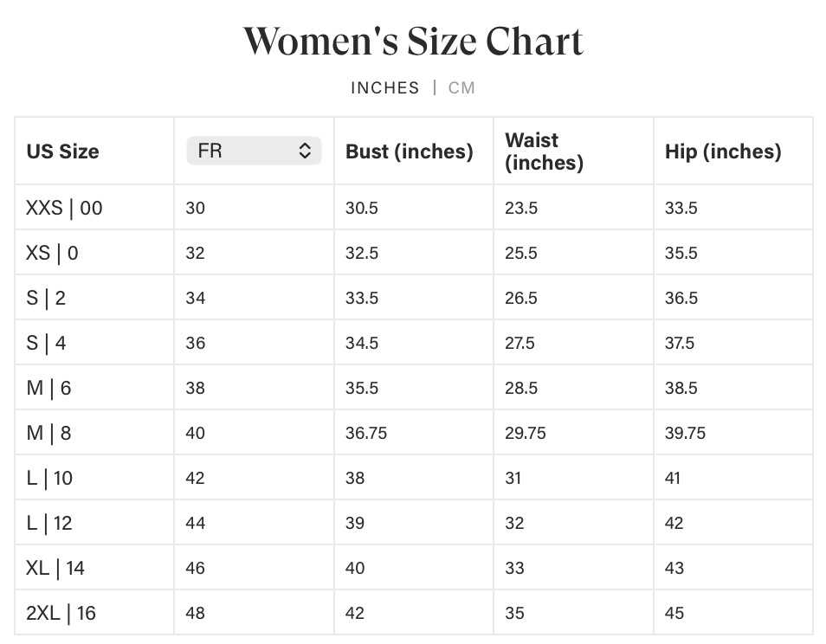Click the S | 2 size label
The width and height of the screenshot is (826, 644).
click(46, 298)
